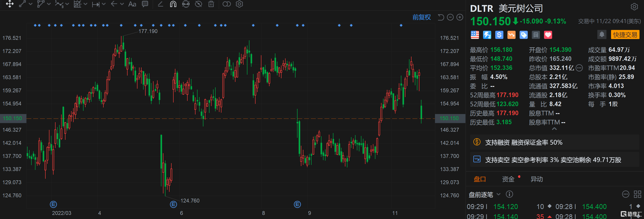Expand the arrow marker dropdown
The width and height of the screenshot is (644, 219).
click(x=122, y=4)
